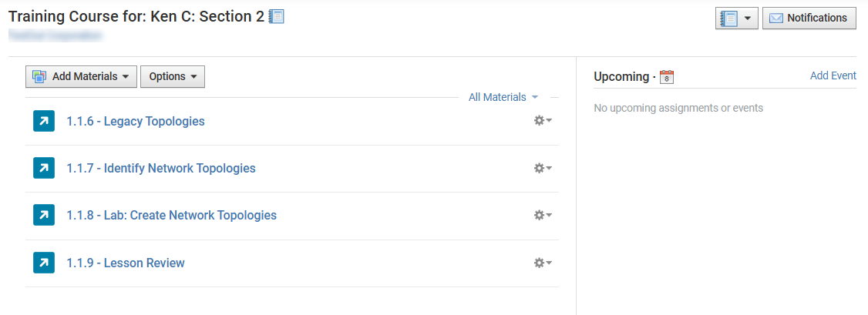Expand the Add Materials menu
The width and height of the screenshot is (868, 315).
point(81,76)
